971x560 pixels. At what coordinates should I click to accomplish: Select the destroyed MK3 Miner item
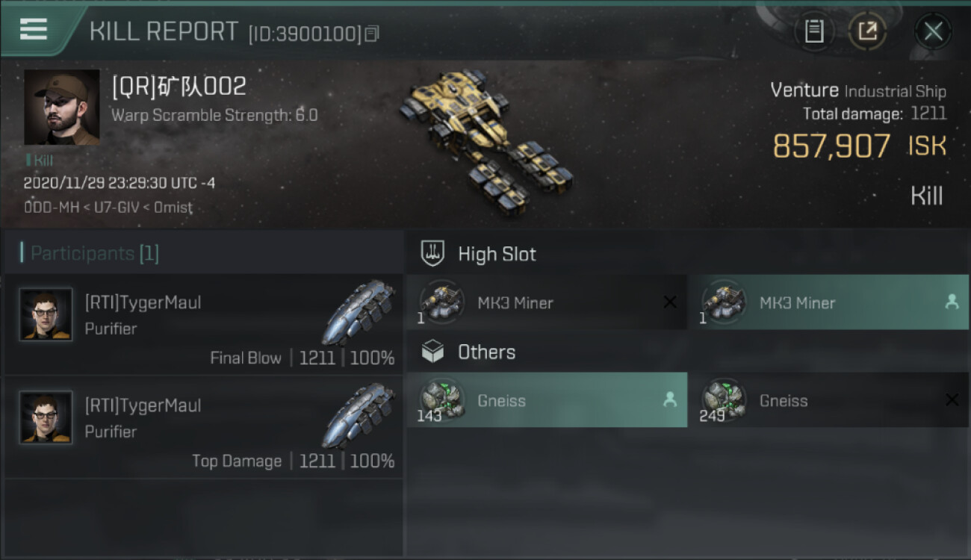pos(547,302)
